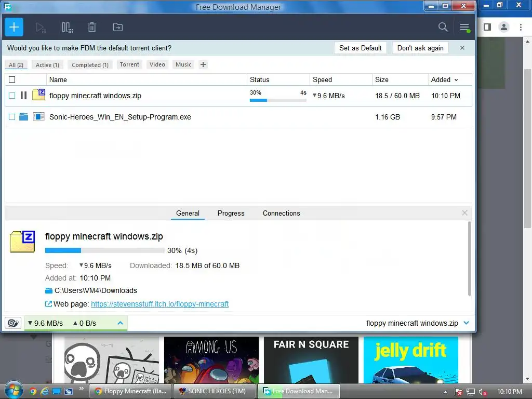Add a new filter tag with plus
Screen dimensions: 532x399
tap(203, 64)
